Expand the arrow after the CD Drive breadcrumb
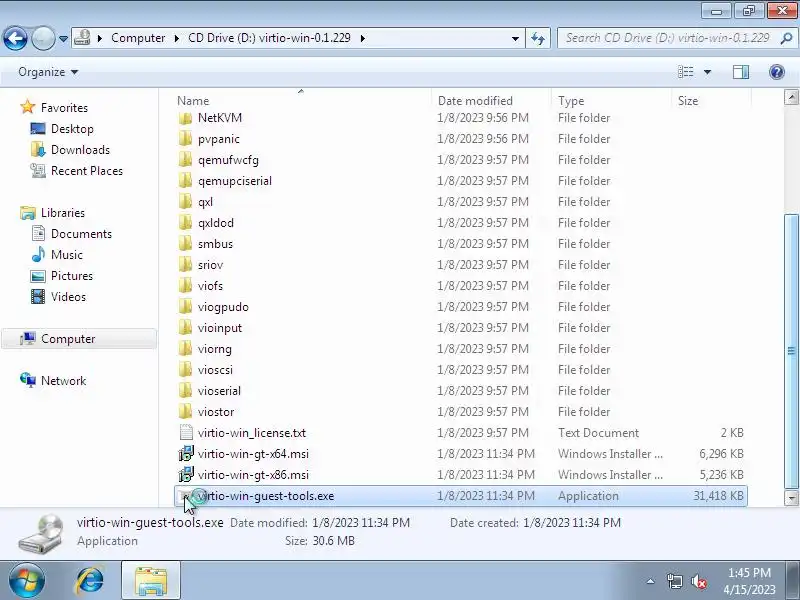Viewport: 800px width, 600px height. pos(363,38)
